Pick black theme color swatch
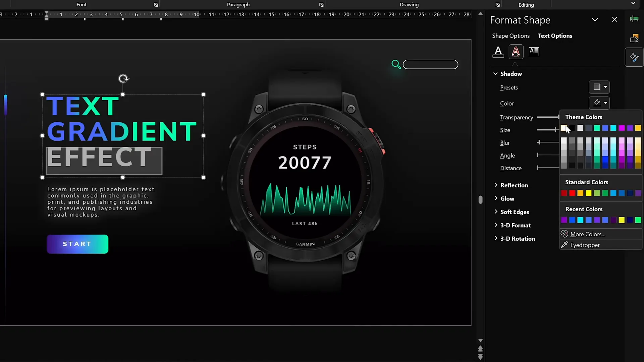The width and height of the screenshot is (644, 362). (x=572, y=128)
